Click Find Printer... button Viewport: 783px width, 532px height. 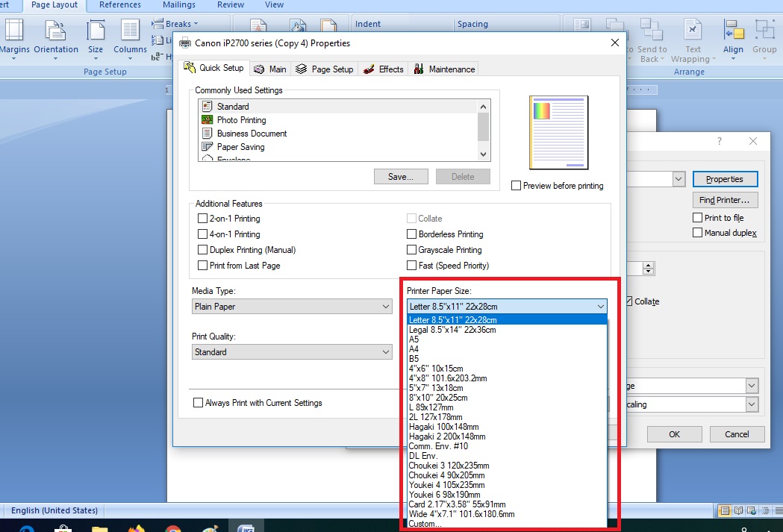725,200
